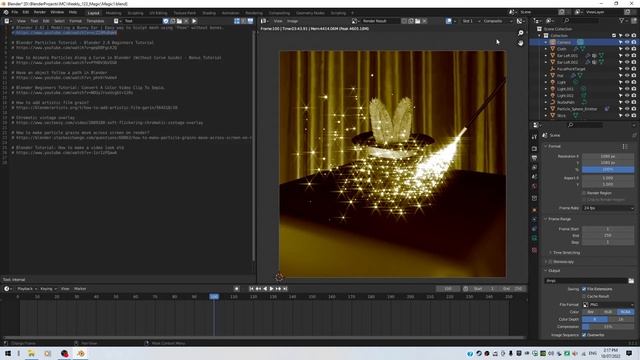
Task: Add a new workspace with plus tab
Action: pyautogui.click(x=353, y=13)
